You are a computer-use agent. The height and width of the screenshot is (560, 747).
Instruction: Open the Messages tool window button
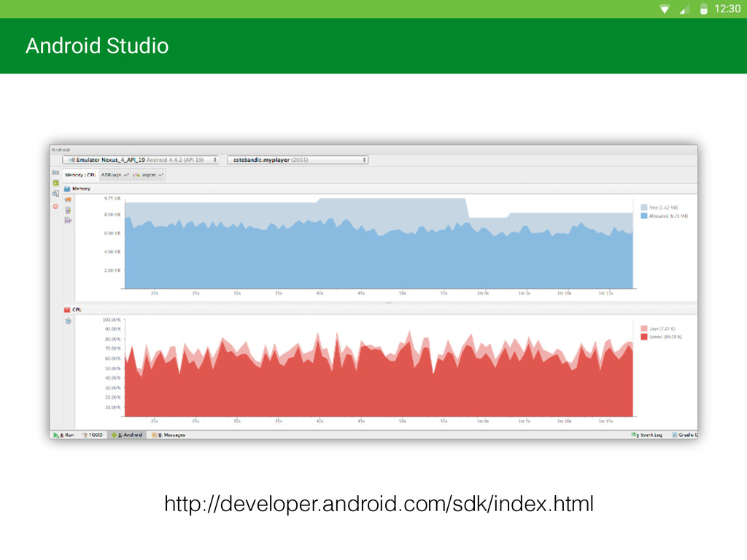coord(169,435)
